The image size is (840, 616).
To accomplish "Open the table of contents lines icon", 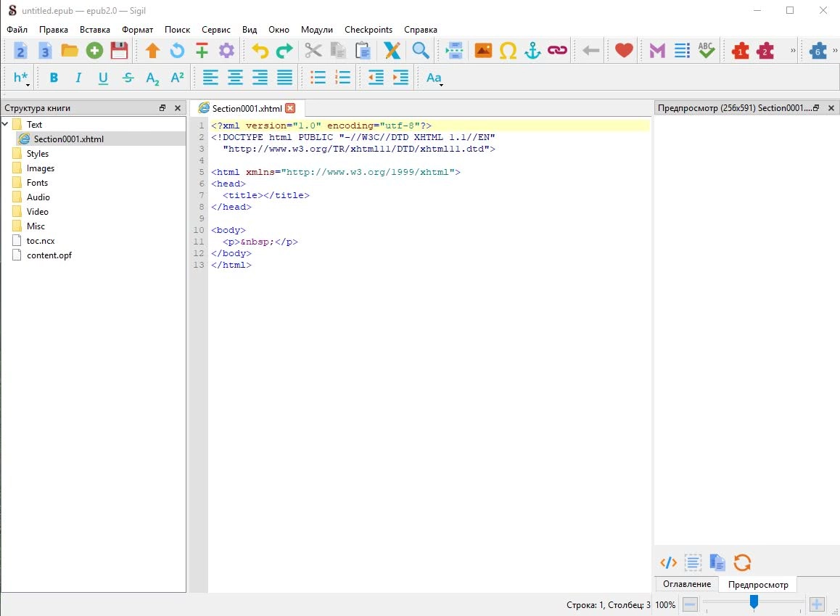I will click(x=682, y=51).
